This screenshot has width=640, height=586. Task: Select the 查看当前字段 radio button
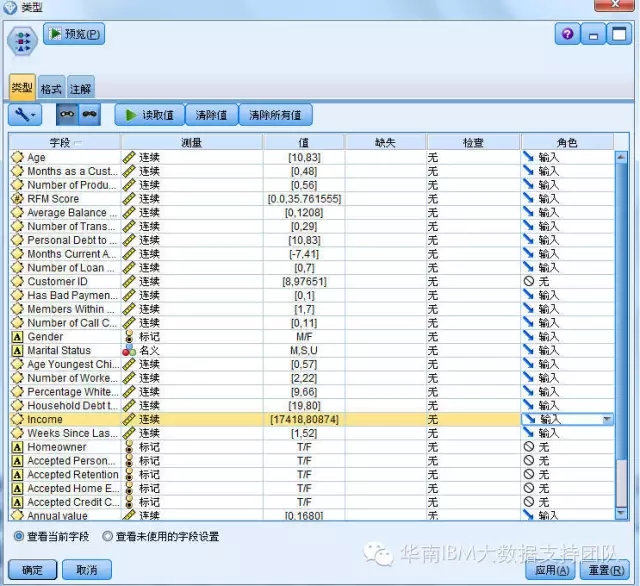[18, 536]
